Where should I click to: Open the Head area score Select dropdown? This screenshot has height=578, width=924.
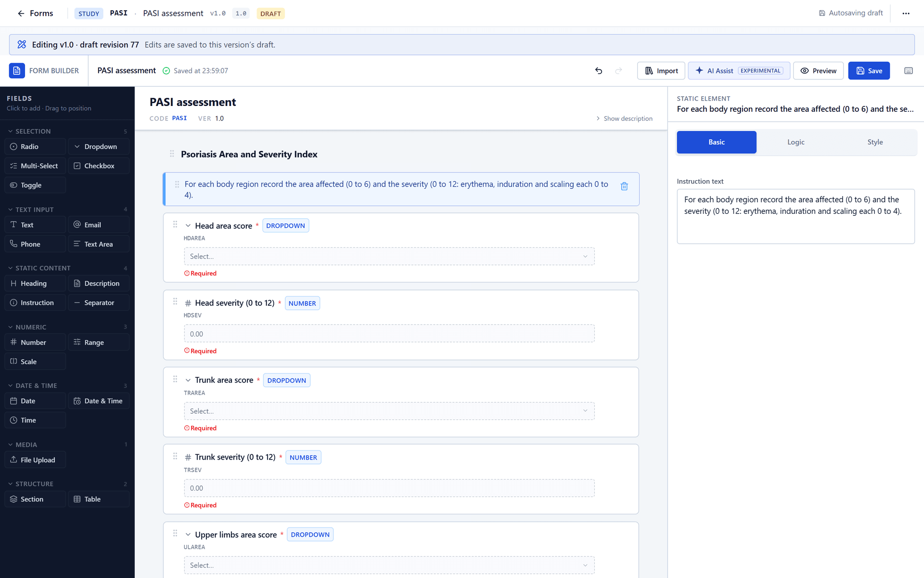click(x=389, y=256)
